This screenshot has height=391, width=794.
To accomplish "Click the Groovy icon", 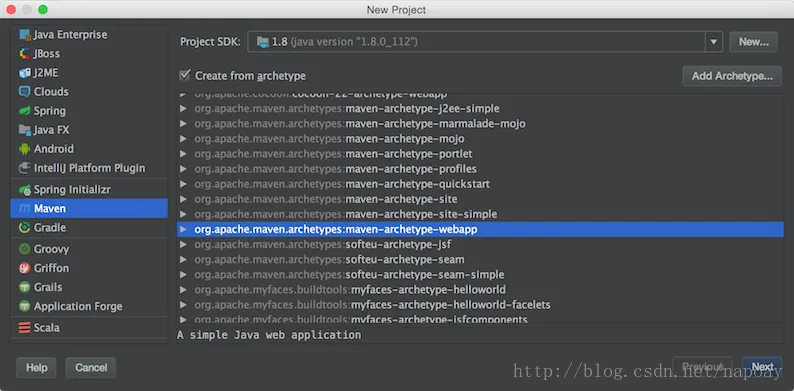I will [x=25, y=249].
